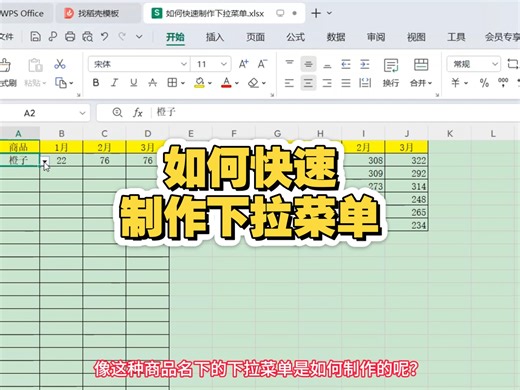Open the font size dropdown showing 11
520x390 pixels.
224,64
